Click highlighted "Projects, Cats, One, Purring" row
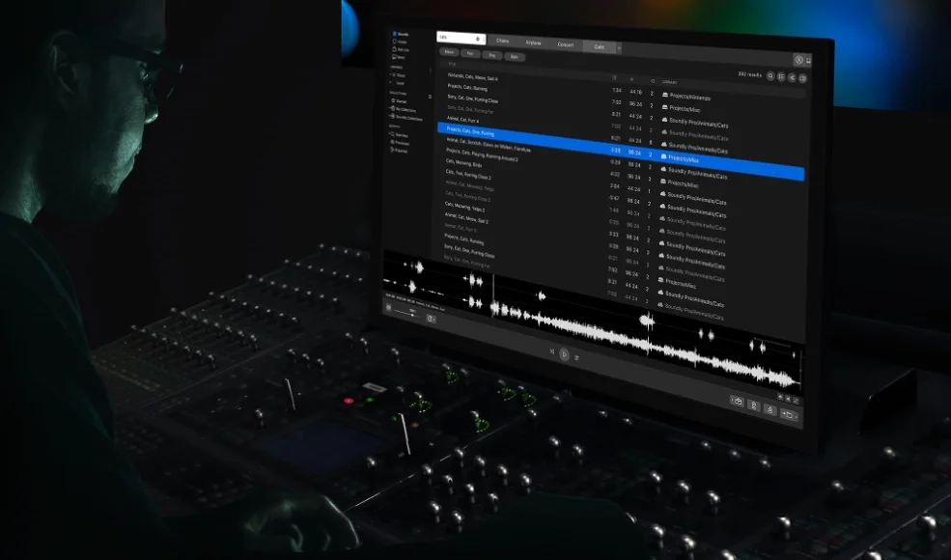Image resolution: width=951 pixels, height=560 pixels. point(621,151)
